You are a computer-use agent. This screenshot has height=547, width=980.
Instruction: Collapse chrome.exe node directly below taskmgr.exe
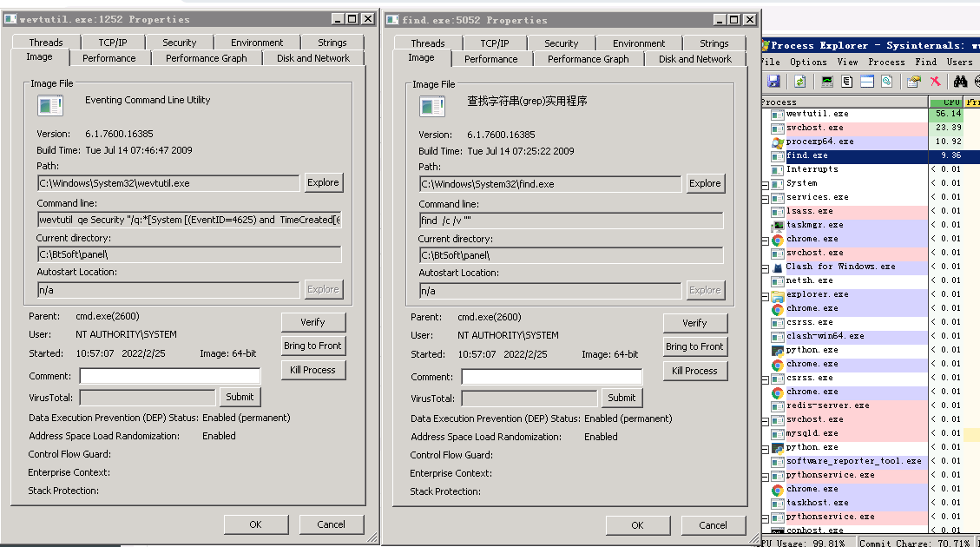(765, 241)
